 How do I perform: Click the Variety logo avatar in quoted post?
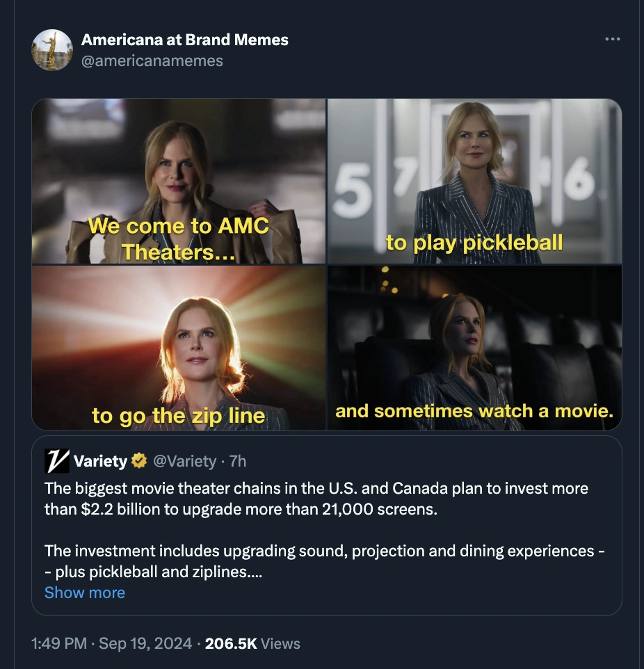coord(56,460)
